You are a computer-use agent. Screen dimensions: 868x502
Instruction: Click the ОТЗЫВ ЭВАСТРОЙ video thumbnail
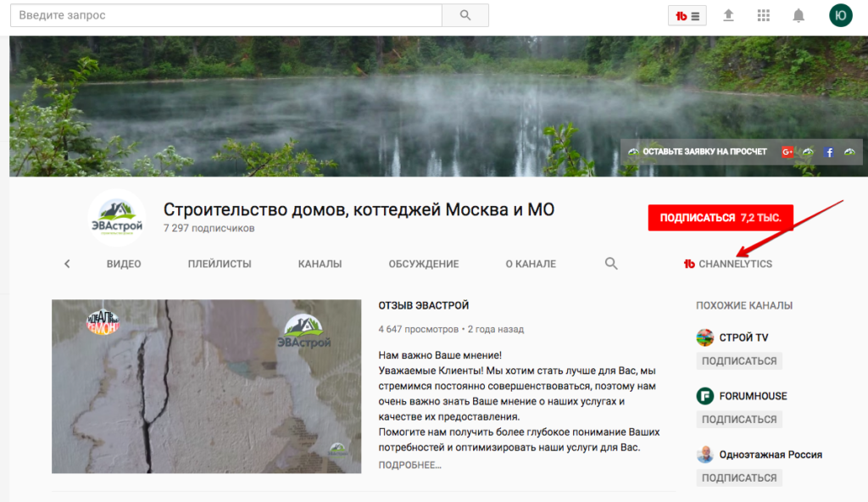(x=206, y=386)
